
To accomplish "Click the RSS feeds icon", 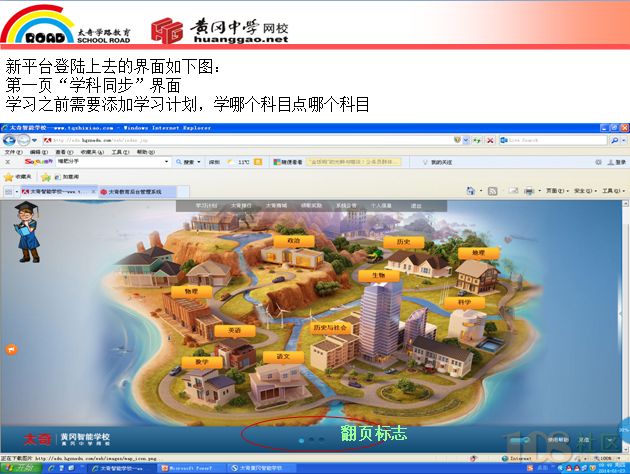I will 493,191.
